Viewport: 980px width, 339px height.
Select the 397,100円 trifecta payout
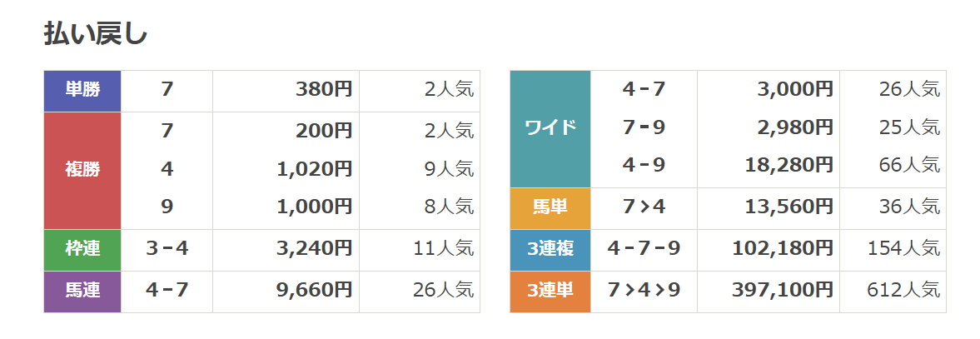(783, 291)
